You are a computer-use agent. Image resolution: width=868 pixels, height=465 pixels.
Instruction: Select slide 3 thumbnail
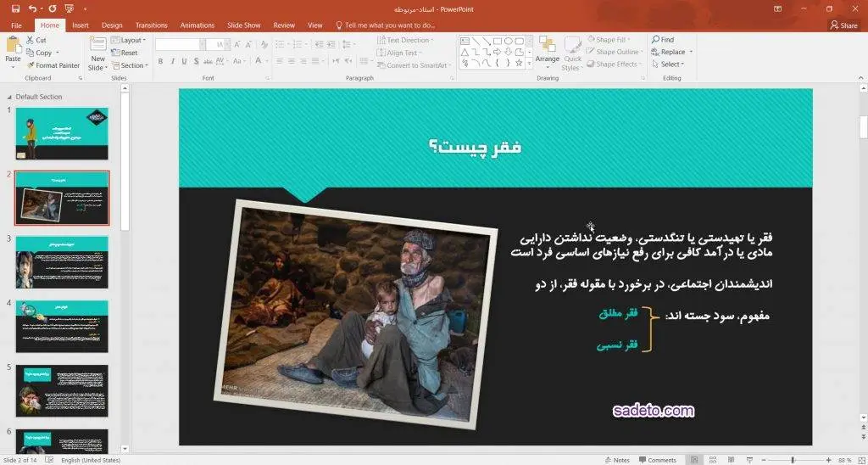coord(61,262)
